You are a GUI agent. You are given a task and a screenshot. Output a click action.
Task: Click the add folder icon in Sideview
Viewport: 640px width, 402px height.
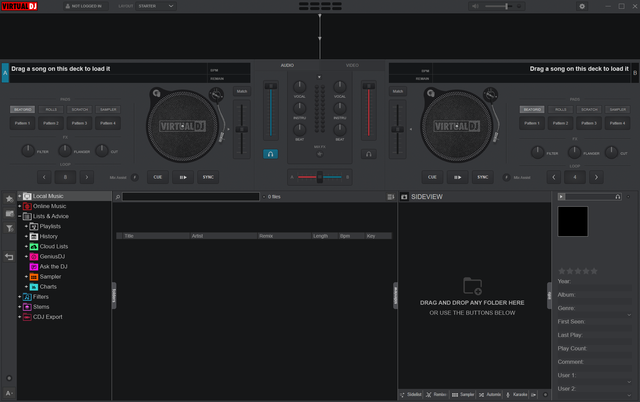click(472, 286)
